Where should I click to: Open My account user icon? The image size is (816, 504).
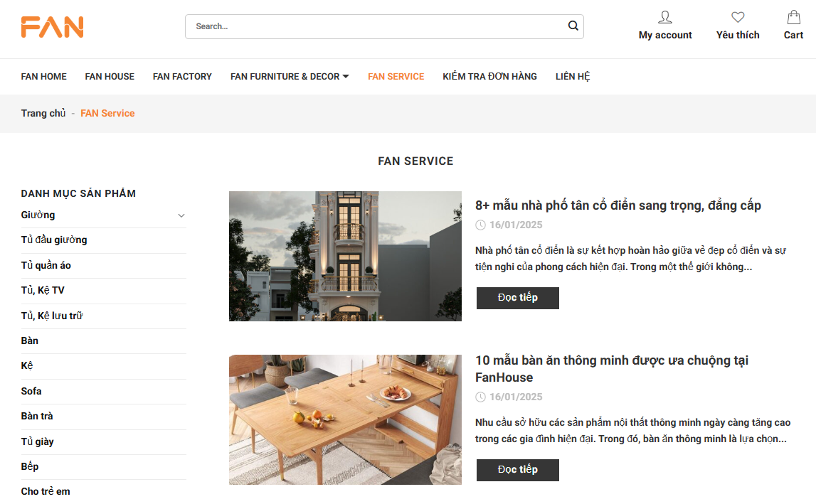point(664,17)
